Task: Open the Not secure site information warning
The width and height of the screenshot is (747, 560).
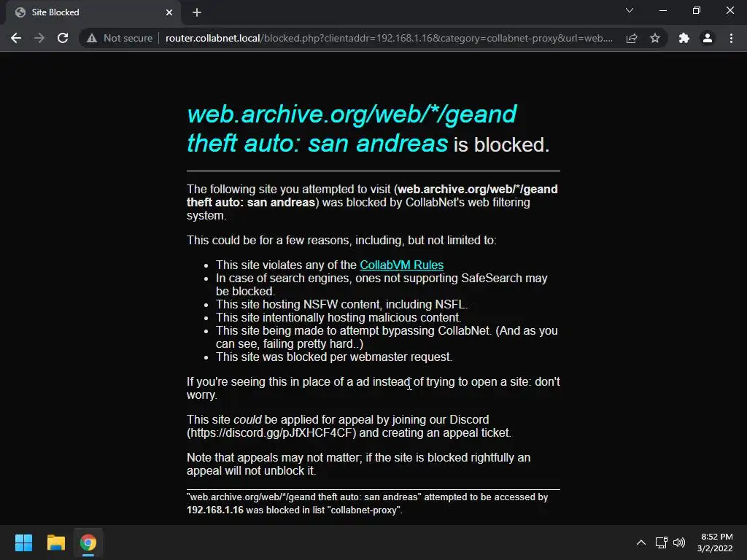Action: tap(120, 38)
